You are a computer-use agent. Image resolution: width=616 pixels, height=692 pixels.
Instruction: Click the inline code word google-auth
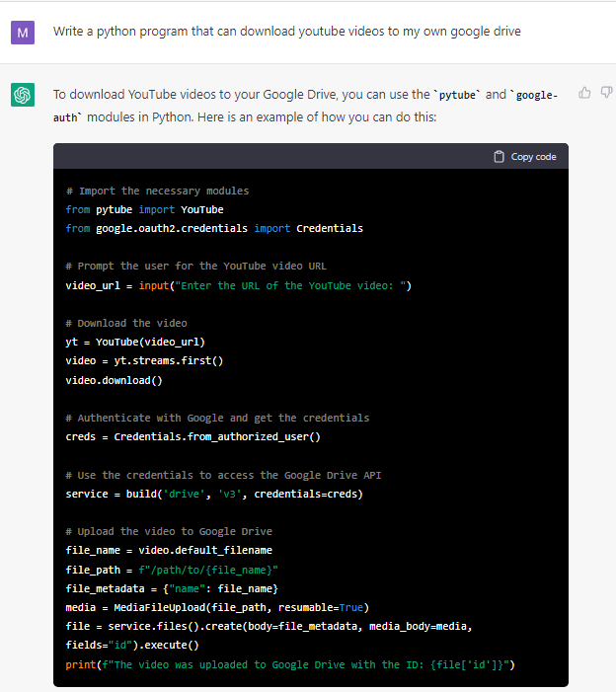point(305,107)
